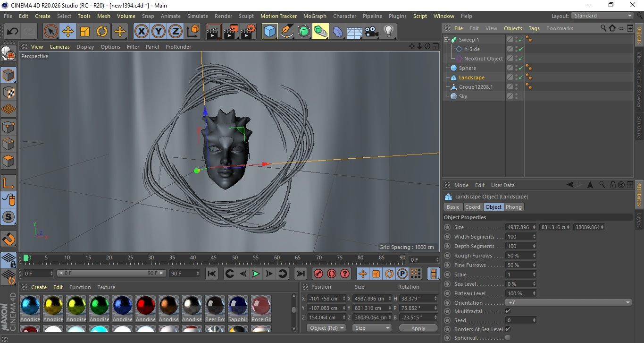Enable Points mode
This screenshot has height=343, width=644.
click(x=8, y=127)
